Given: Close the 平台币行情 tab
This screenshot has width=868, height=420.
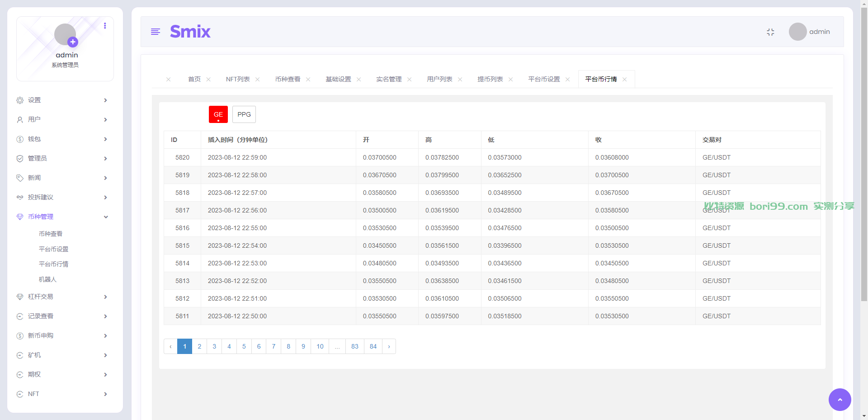Looking at the screenshot, I should tap(624, 80).
